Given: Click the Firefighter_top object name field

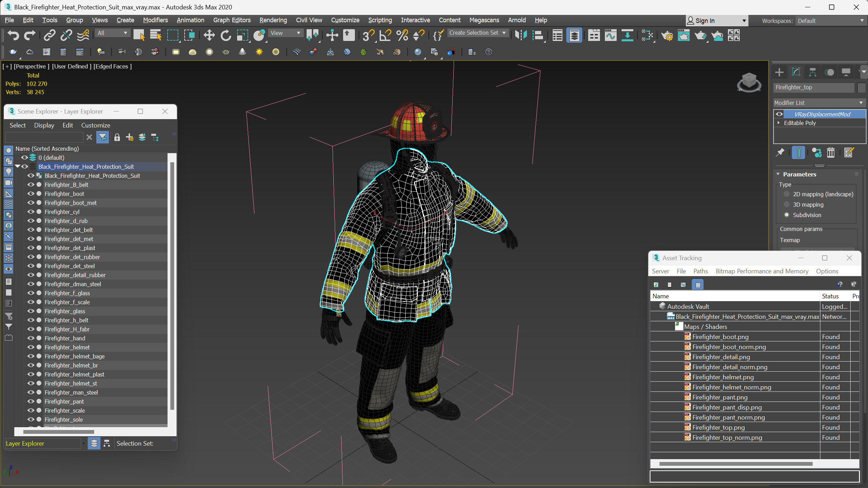Looking at the screenshot, I should tap(813, 88).
